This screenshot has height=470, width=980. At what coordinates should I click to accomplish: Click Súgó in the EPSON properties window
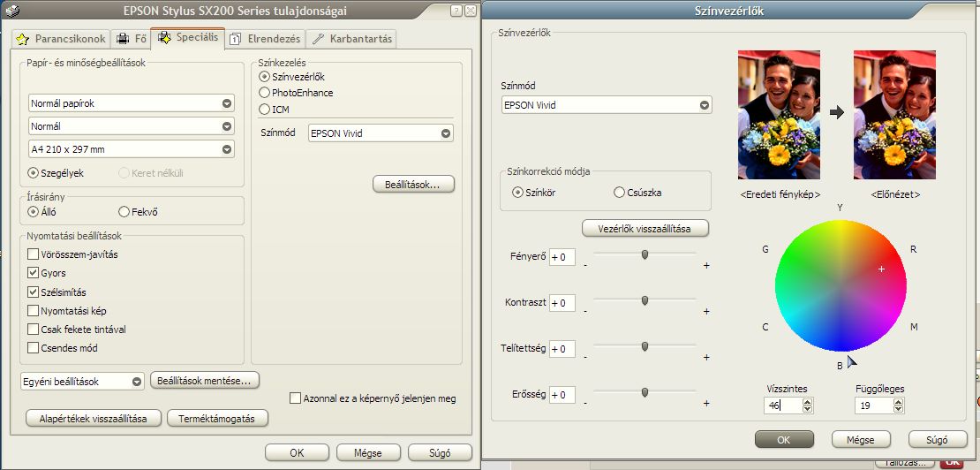(x=440, y=453)
